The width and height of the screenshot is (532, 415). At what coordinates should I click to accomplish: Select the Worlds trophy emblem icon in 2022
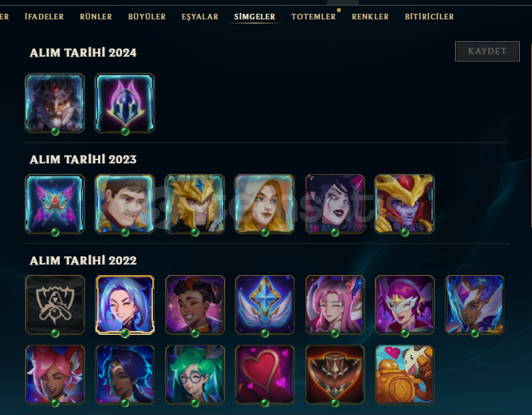54,305
